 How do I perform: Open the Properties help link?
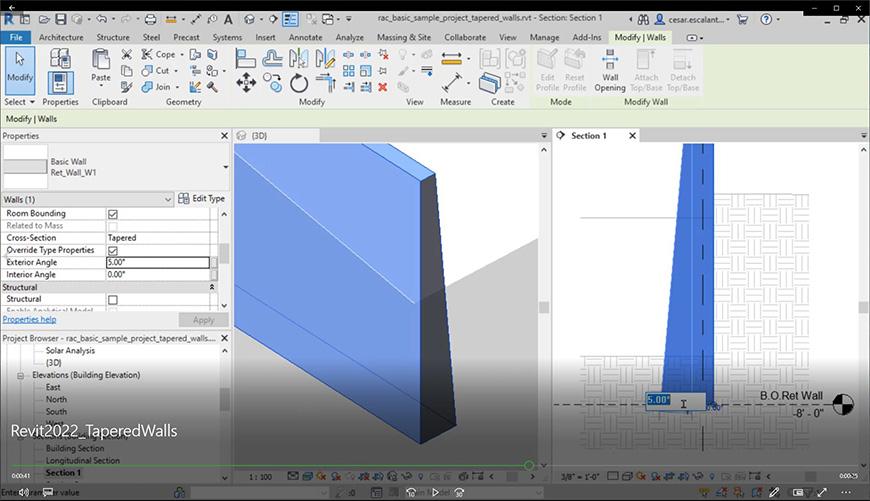coord(29,320)
